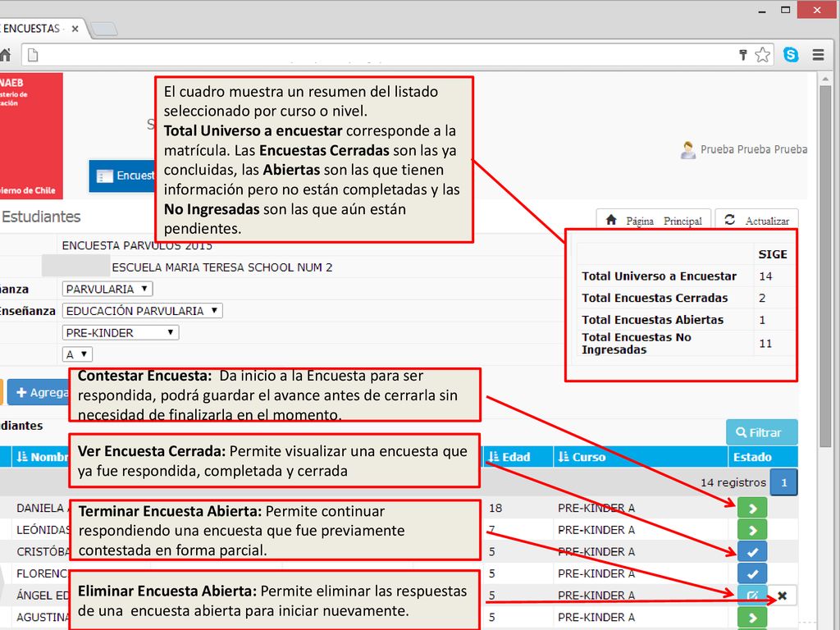Click the '14 registros' count text
The width and height of the screenshot is (840, 630).
pyautogui.click(x=733, y=482)
